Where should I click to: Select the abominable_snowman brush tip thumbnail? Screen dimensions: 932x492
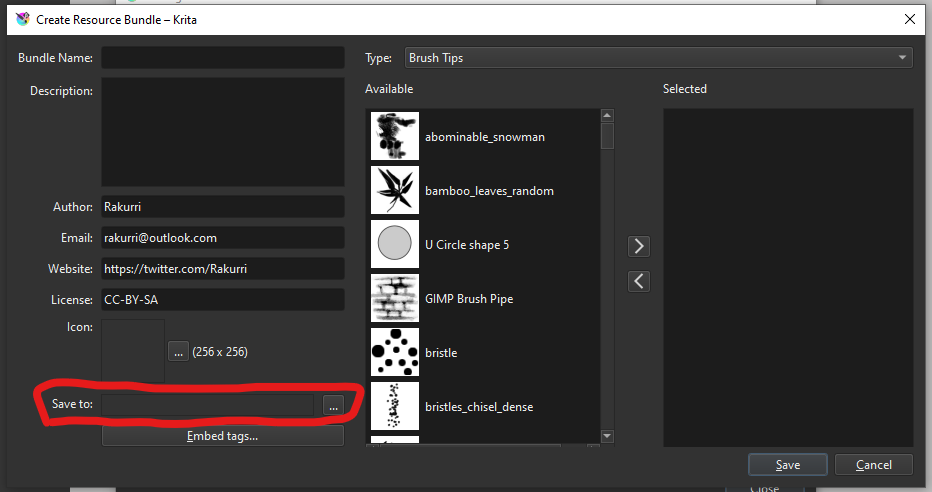[x=394, y=136]
